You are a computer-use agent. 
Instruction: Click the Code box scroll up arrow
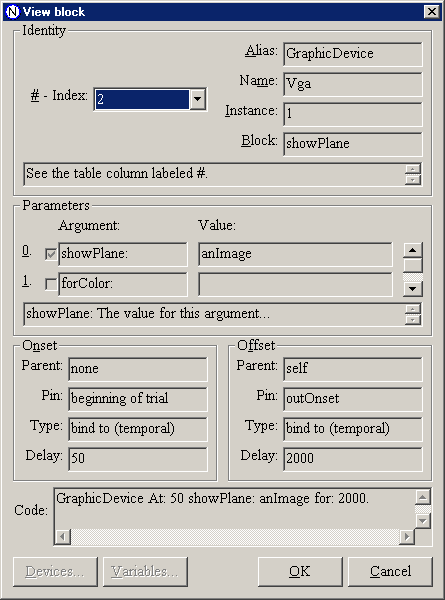pos(423,497)
